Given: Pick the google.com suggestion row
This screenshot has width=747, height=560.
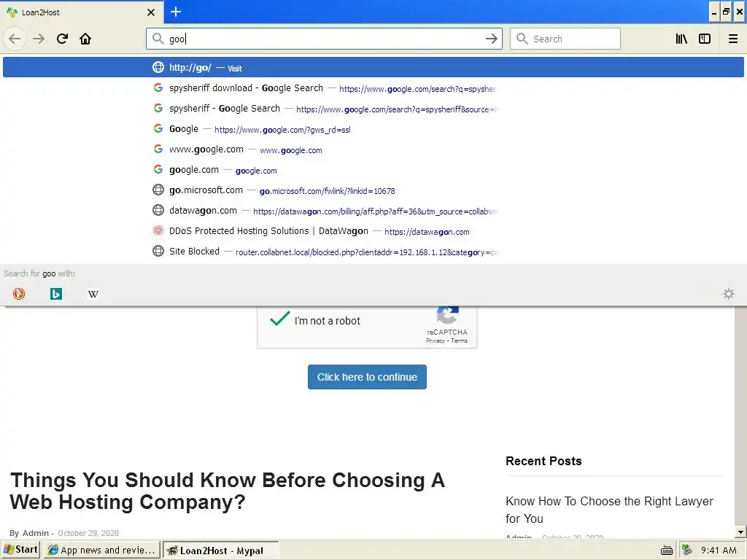Looking at the screenshot, I should coord(373,170).
